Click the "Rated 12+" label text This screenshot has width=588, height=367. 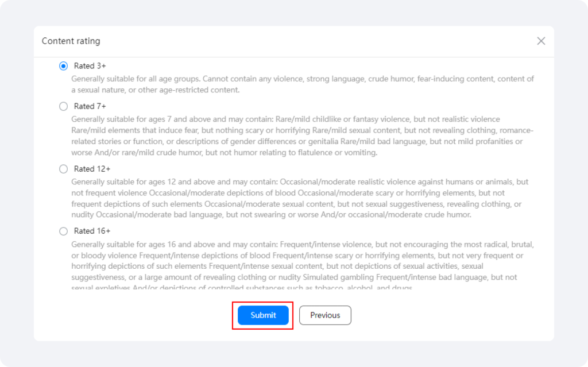pyautogui.click(x=92, y=169)
